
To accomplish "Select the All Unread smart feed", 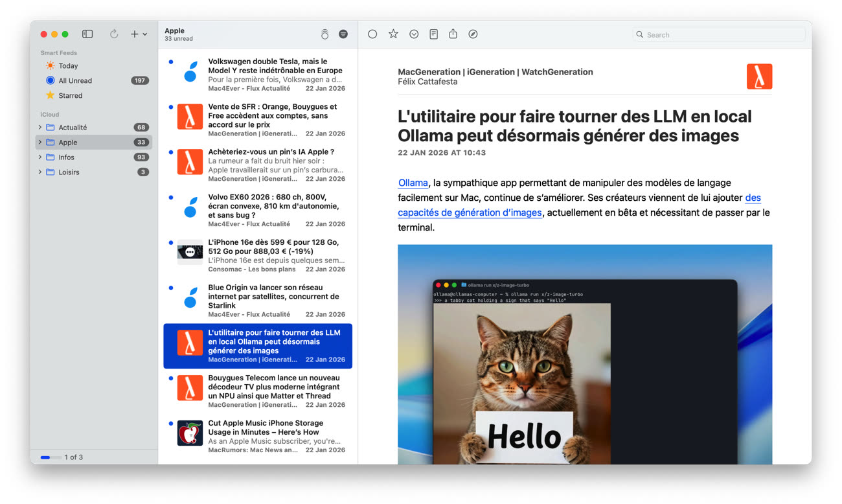I will [75, 81].
